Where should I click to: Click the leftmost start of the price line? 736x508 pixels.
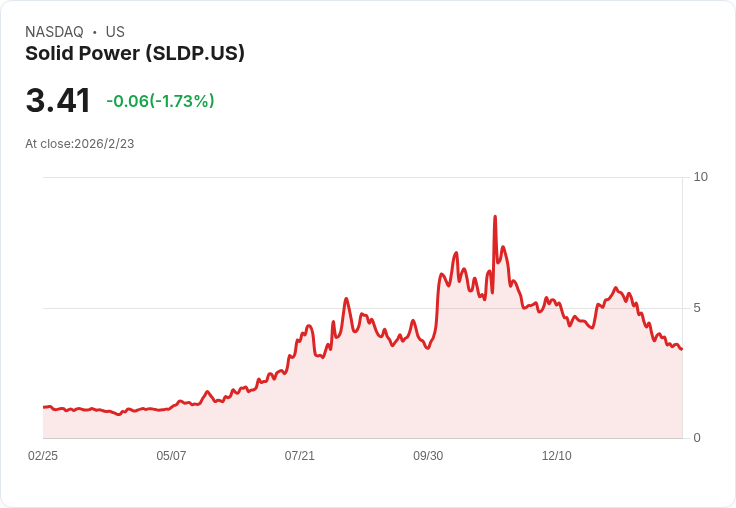click(44, 407)
